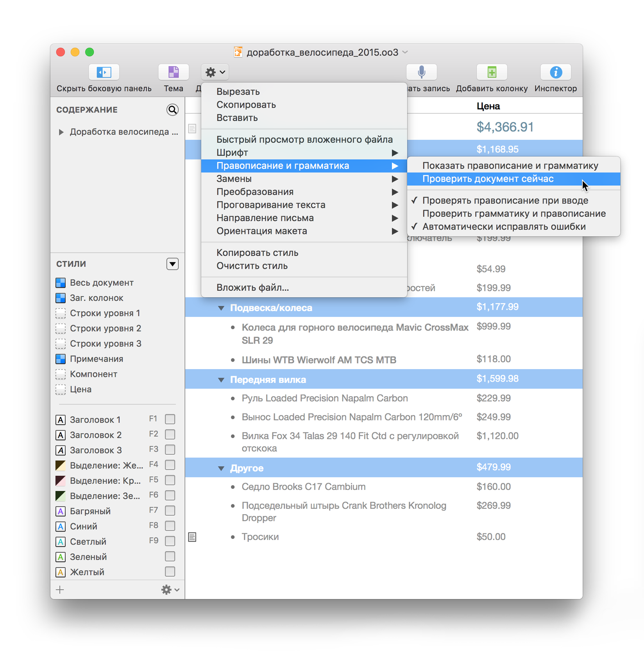
Task: Click Hide Sidebar toolbar icon
Action: click(x=104, y=72)
